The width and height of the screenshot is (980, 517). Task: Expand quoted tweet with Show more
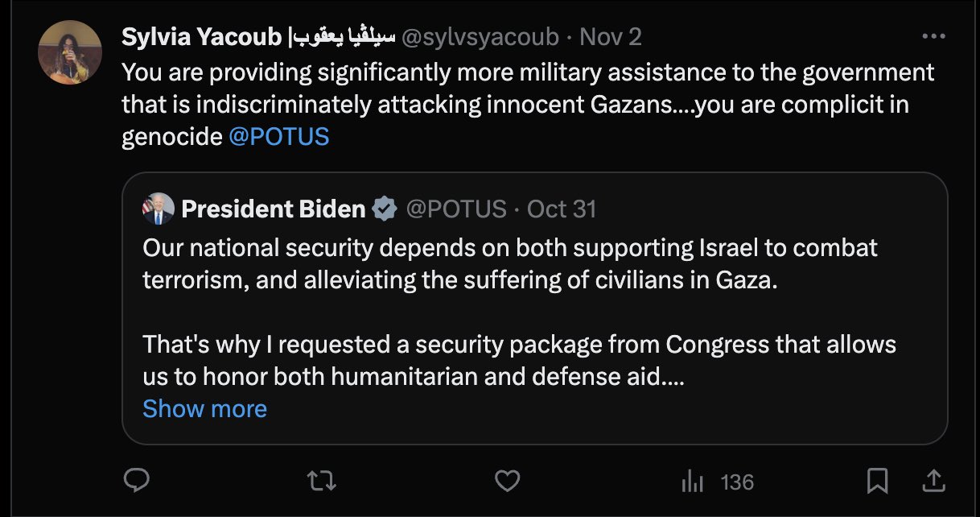[204, 409]
